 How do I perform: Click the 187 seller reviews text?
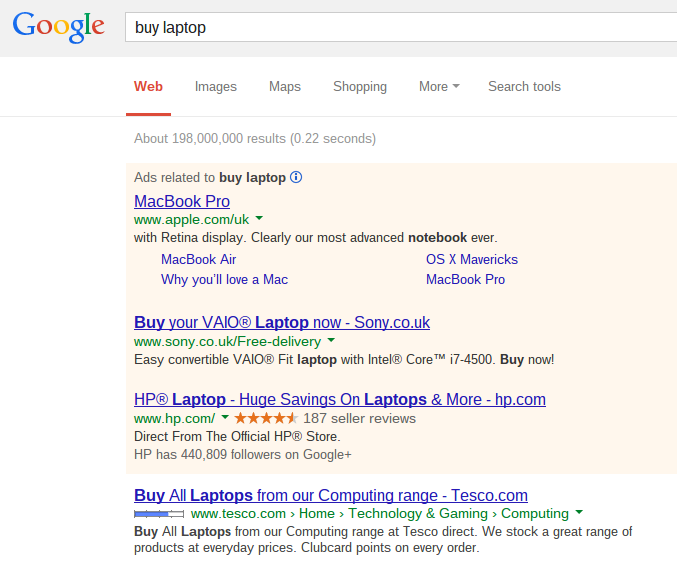tap(359, 418)
